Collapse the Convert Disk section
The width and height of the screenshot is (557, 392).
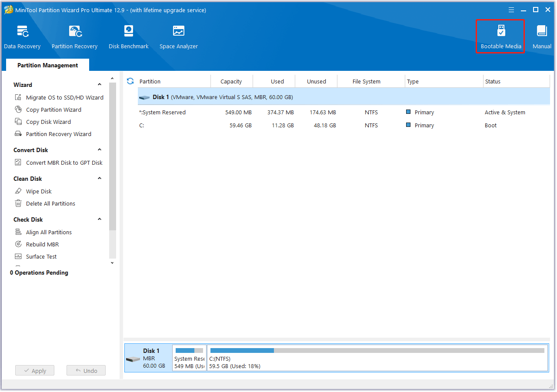coord(100,150)
